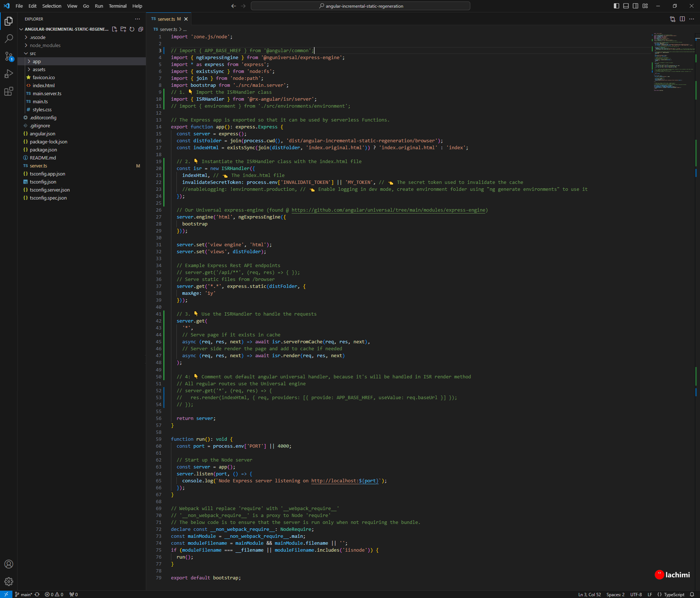Screen dimensions: 700x598
Task: Expand the assets folder
Action: [x=39, y=69]
